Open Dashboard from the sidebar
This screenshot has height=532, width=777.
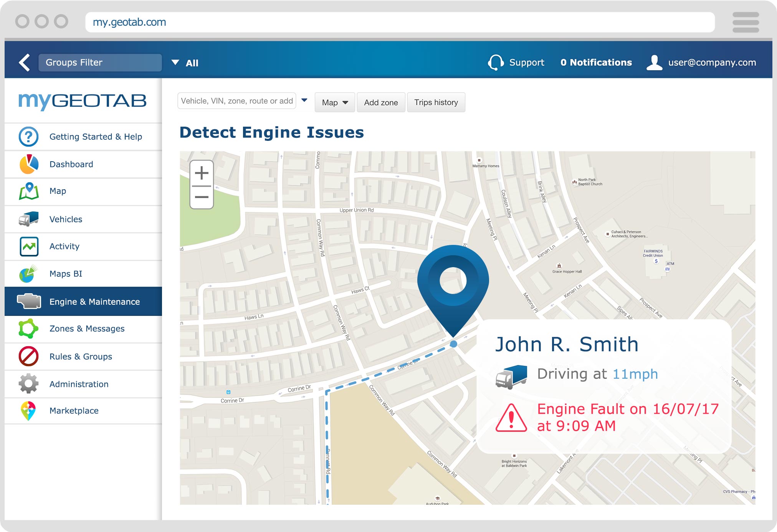pyautogui.click(x=83, y=164)
